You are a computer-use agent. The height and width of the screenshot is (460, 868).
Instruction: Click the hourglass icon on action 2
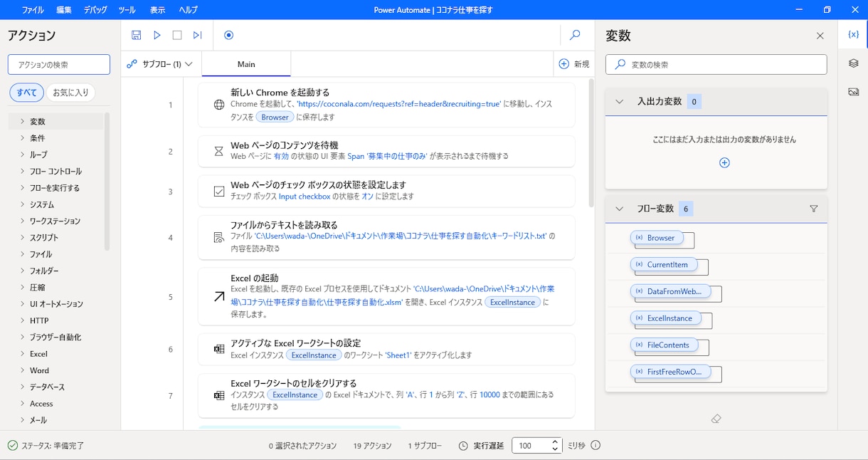[219, 151]
